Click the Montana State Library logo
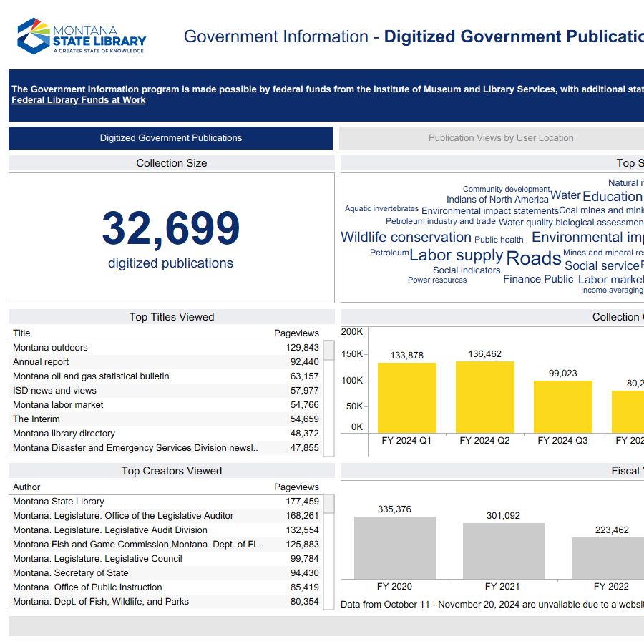 coord(81,34)
